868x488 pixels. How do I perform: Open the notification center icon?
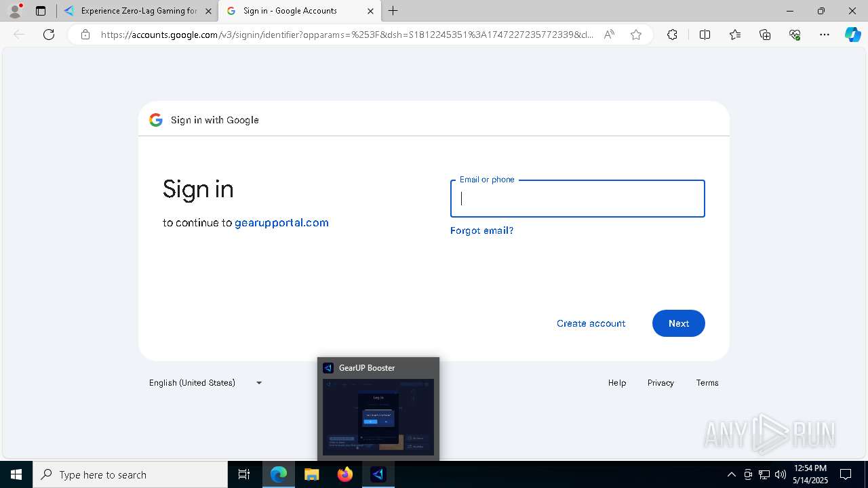coord(846,474)
